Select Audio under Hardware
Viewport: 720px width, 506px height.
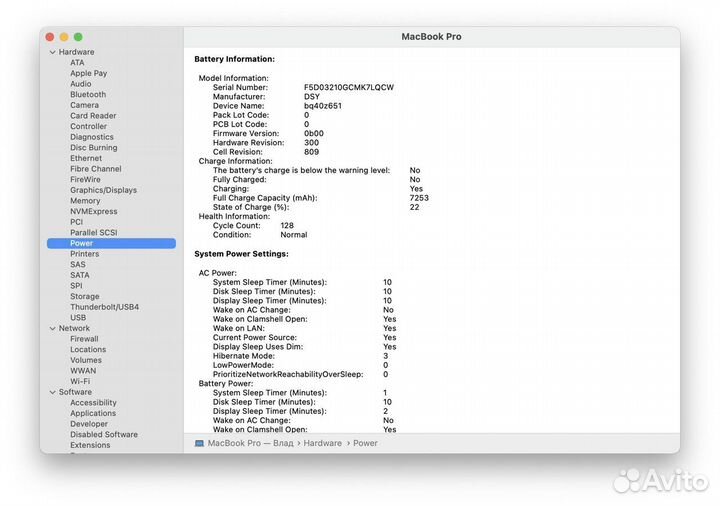[x=81, y=84]
